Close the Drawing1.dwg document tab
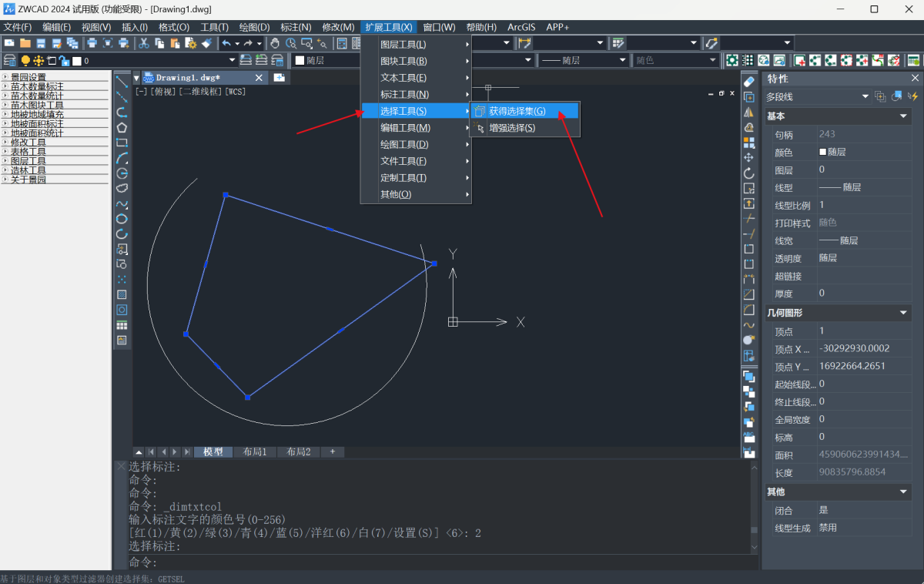Viewport: 924px width, 584px height. coord(259,77)
